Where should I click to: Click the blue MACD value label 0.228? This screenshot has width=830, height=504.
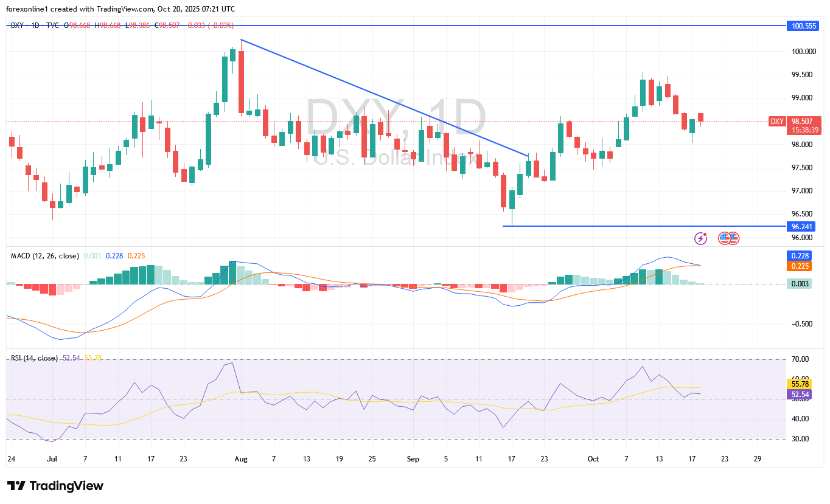[799, 257]
